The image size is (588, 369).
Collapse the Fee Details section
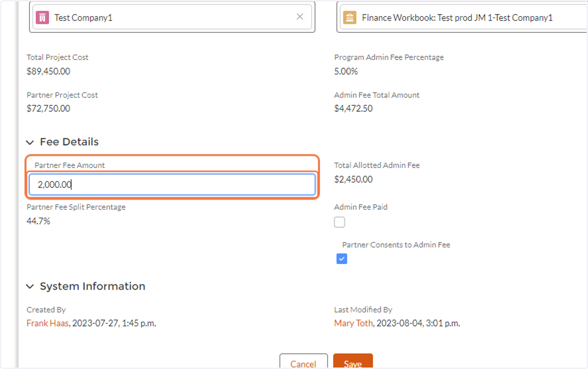pyautogui.click(x=30, y=142)
